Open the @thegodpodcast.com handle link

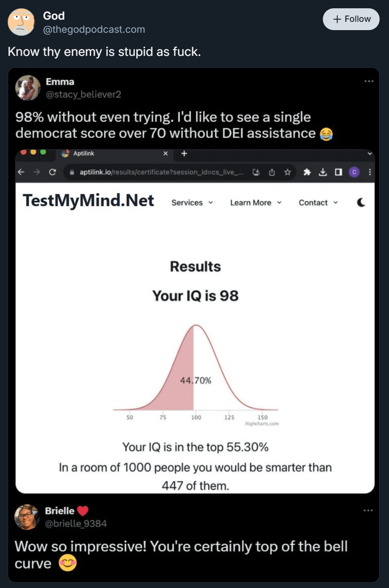[94, 30]
